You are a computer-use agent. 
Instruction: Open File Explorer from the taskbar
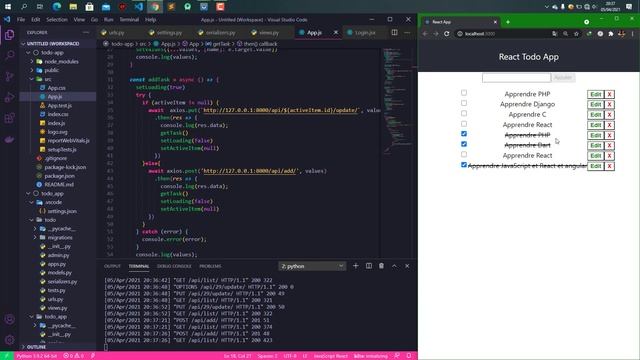pyautogui.click(x=73, y=7)
